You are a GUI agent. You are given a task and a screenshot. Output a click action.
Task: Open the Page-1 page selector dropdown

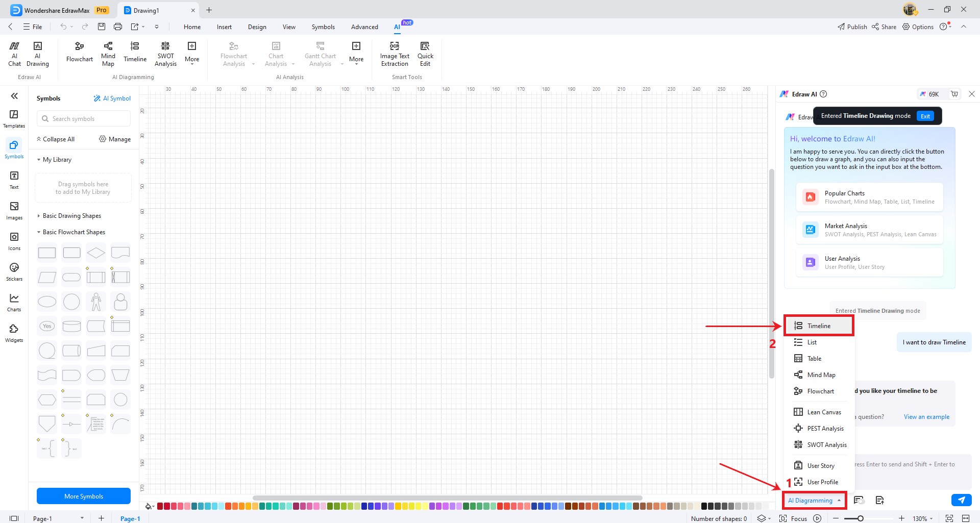point(58,518)
